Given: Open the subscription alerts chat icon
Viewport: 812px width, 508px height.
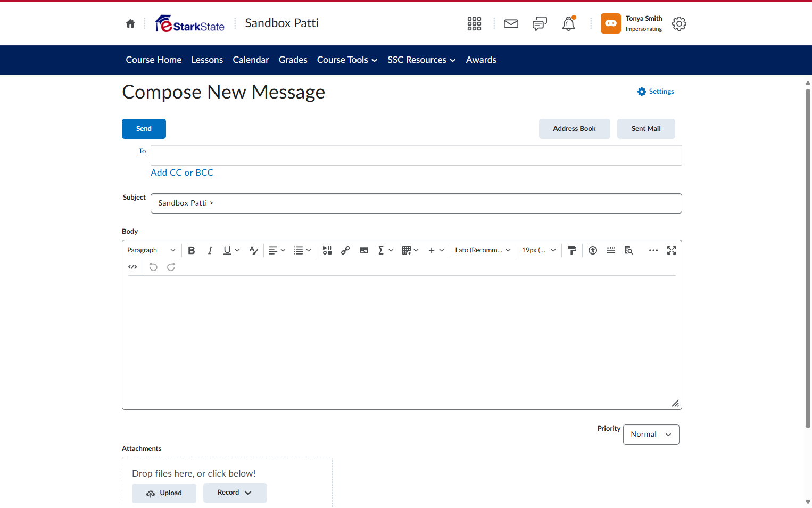Looking at the screenshot, I should click(x=540, y=23).
